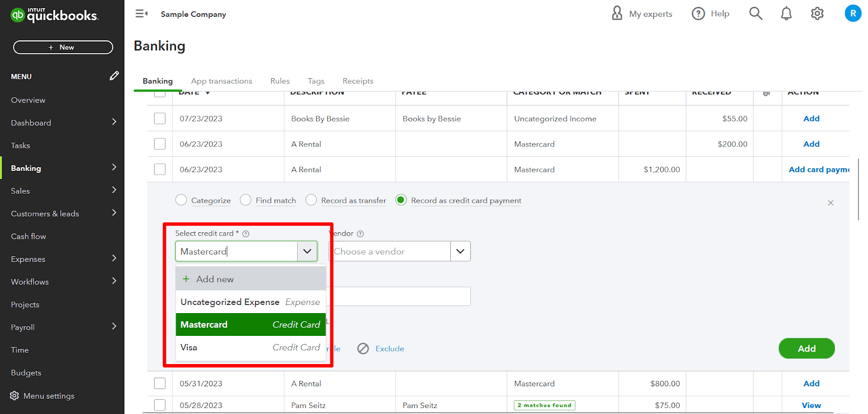Expand the Workflows submenu chevron
This screenshot has width=868, height=414.
(114, 282)
